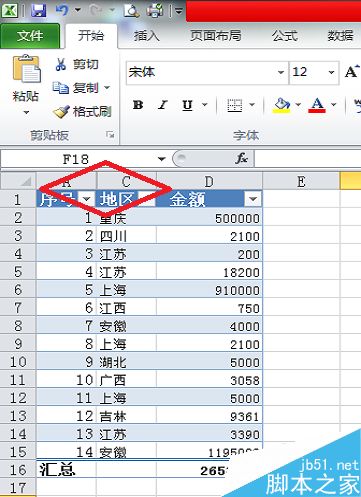Open the 序号 filter dropdown

pos(87,199)
